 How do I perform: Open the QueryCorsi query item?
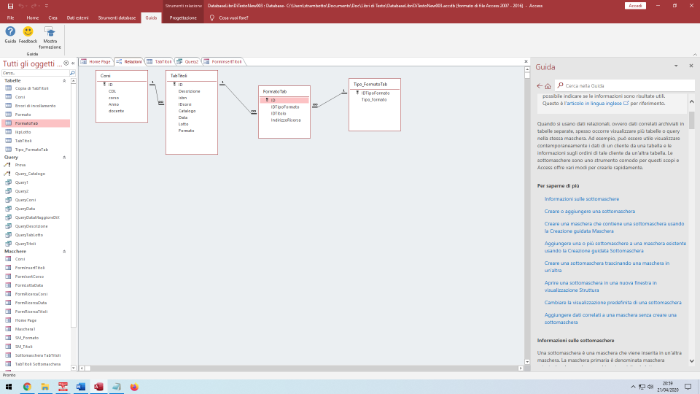[25, 200]
